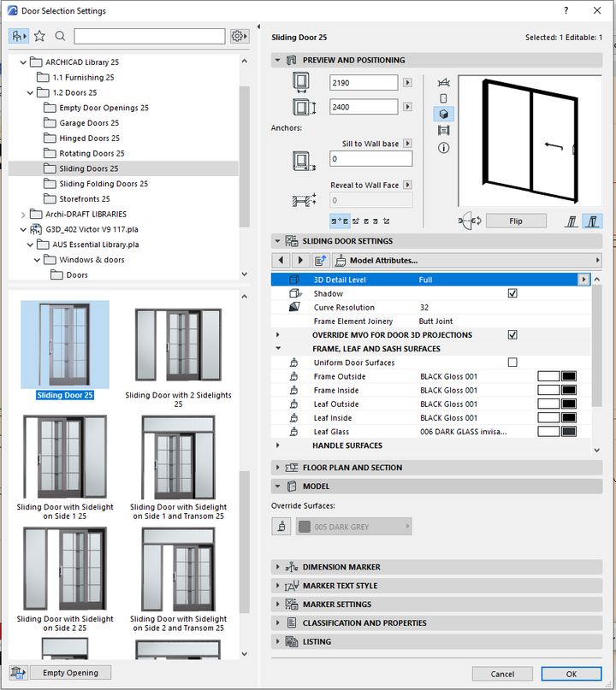616x690 pixels.
Task: Select the Sliding Folding Doors 25 folder
Action: pos(104,184)
